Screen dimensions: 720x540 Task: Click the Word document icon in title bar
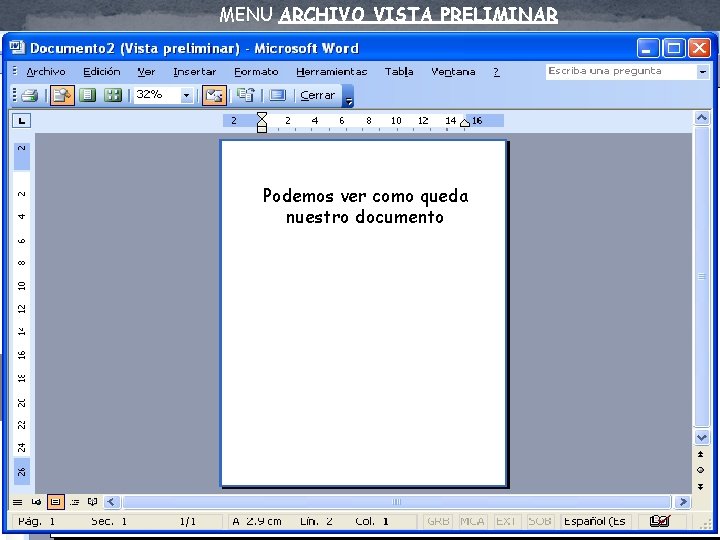coord(17,48)
